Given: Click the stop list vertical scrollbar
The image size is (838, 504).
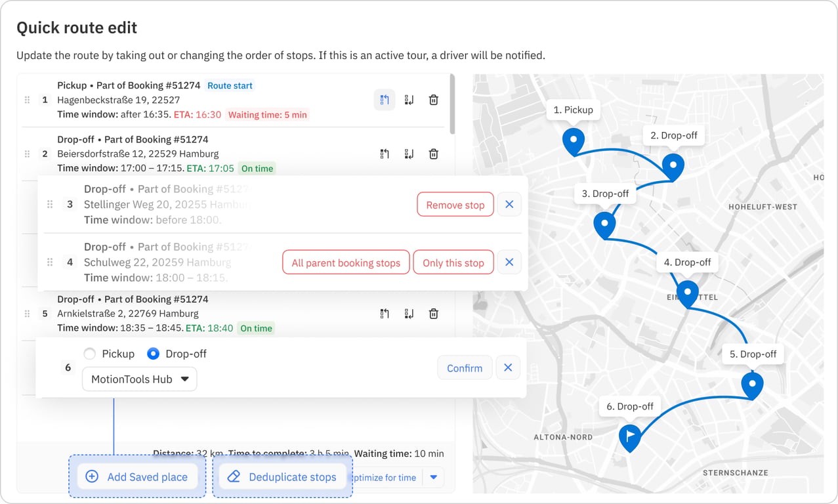Looking at the screenshot, I should click(451, 105).
